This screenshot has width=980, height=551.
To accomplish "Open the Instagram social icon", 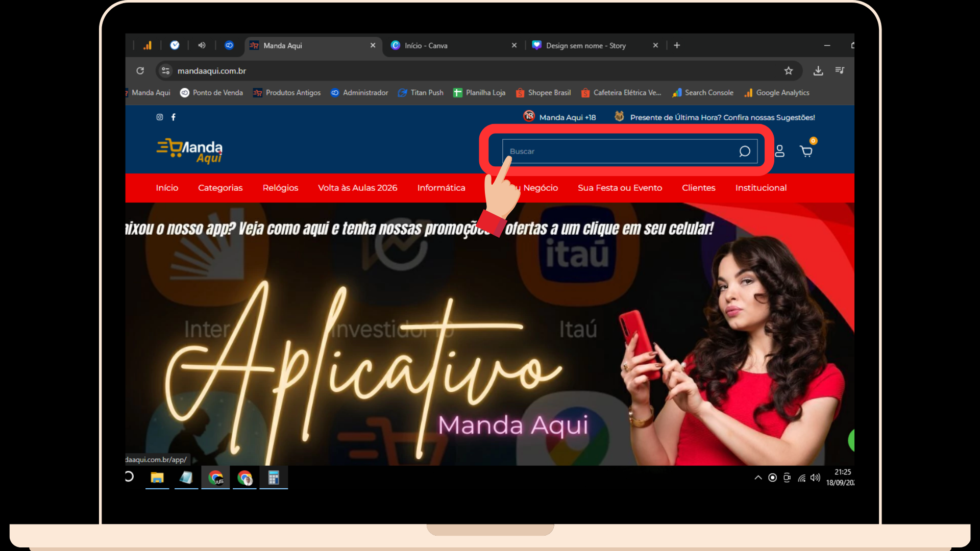I will click(160, 117).
